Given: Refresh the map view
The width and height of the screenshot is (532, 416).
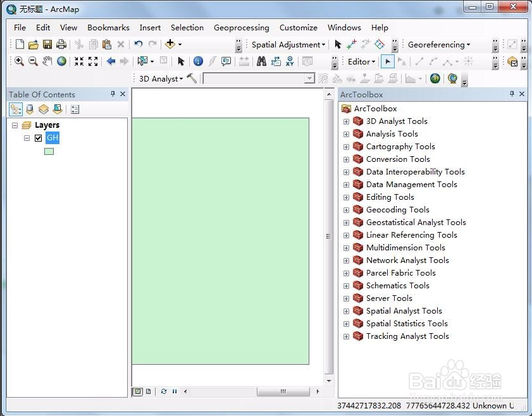Looking at the screenshot, I should [x=164, y=391].
